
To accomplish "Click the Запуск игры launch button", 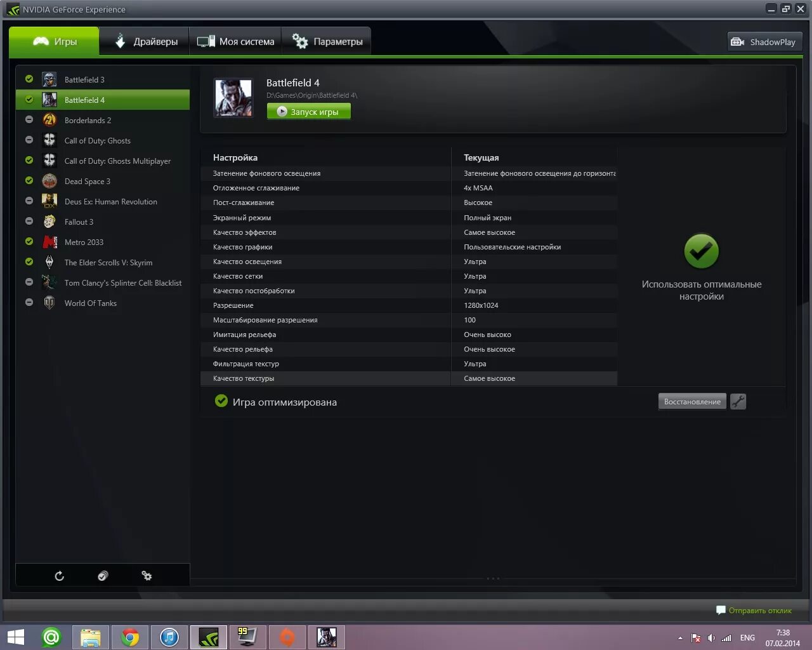I will tap(309, 112).
